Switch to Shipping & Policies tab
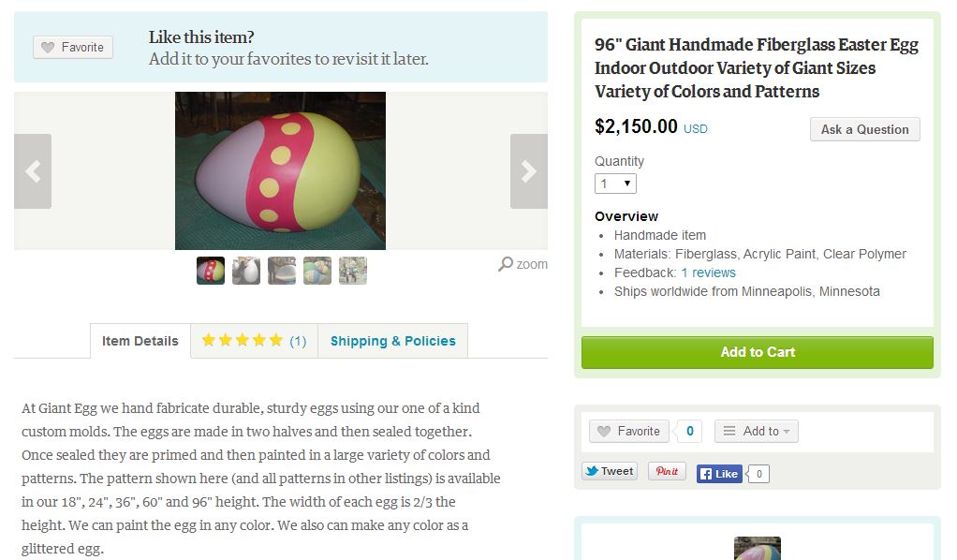The image size is (957, 560). coord(393,341)
